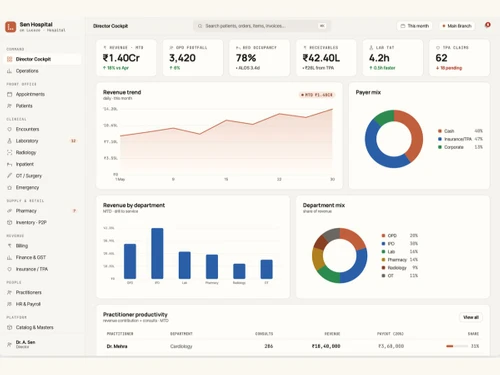Open the notifications bell icon
This screenshot has height=375, width=500.
488,25
